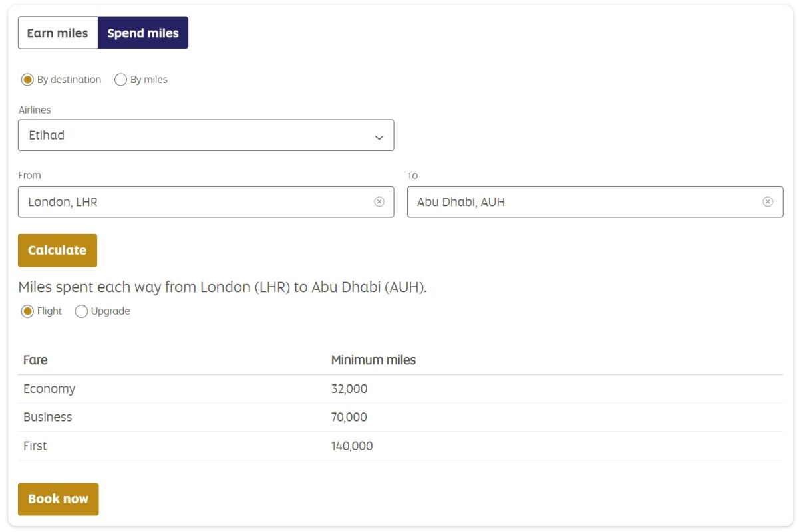This screenshot has width=797, height=532.
Task: Switch to "By miles" option
Action: [120, 79]
